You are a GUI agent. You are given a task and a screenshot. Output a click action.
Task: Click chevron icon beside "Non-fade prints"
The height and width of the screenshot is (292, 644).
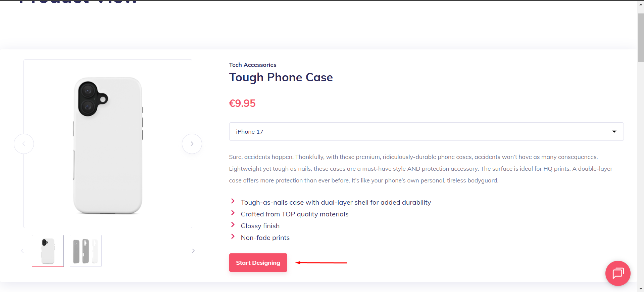pyautogui.click(x=233, y=237)
